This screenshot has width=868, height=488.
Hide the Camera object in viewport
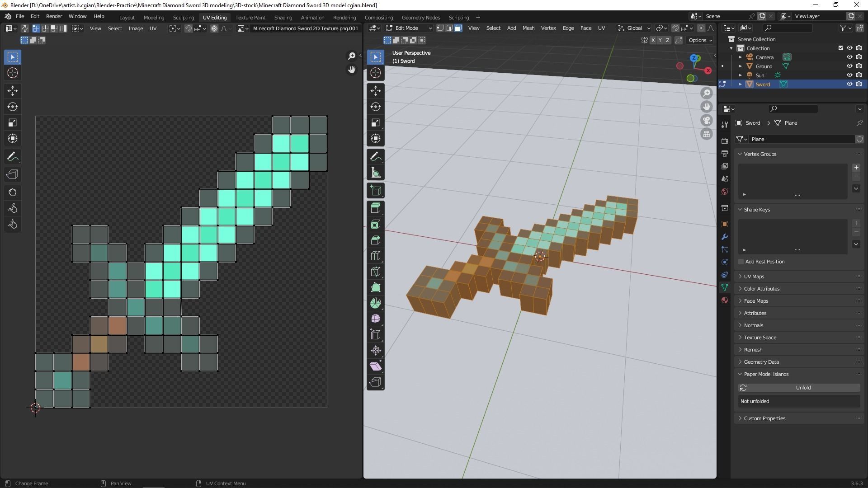[x=849, y=57]
